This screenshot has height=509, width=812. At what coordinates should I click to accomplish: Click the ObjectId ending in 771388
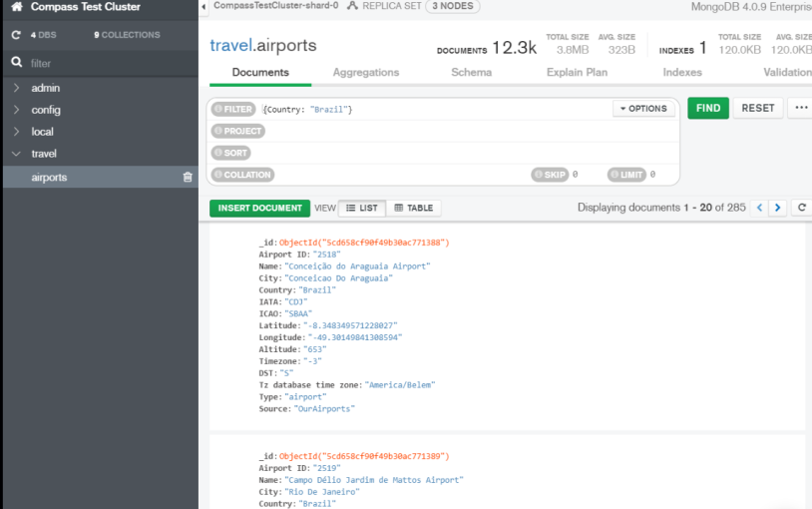[x=364, y=243]
